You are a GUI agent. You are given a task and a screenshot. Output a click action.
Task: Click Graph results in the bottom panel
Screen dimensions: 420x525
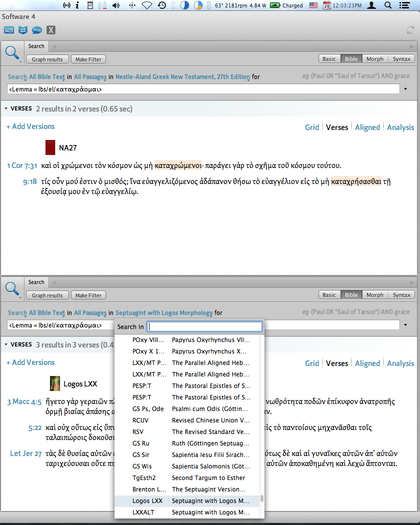point(47,295)
